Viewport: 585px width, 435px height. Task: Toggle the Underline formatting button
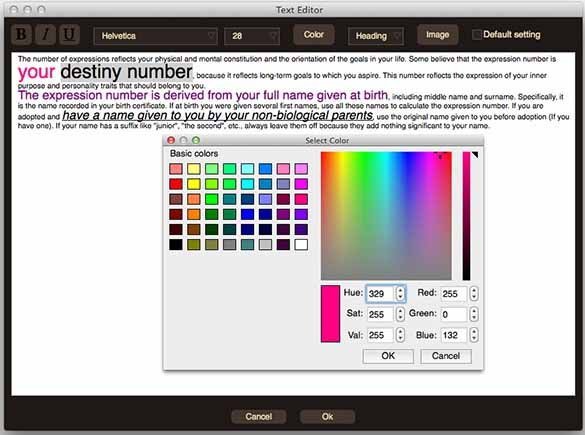69,35
